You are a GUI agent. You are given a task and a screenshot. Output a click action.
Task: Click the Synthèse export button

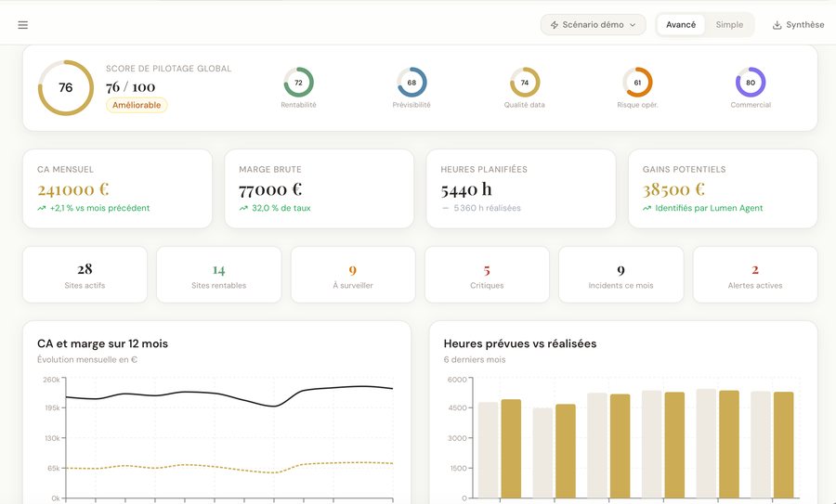(799, 25)
